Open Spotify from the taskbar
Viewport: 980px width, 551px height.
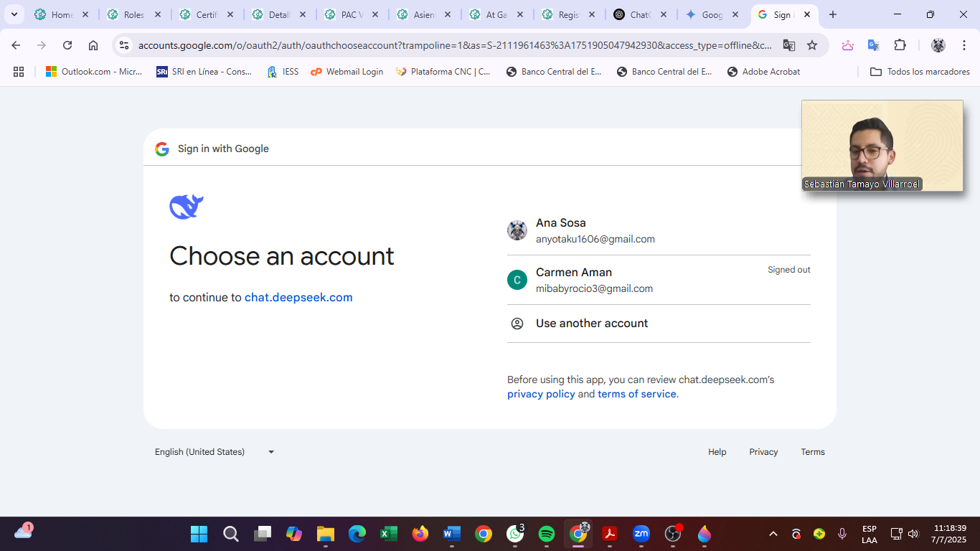(547, 534)
